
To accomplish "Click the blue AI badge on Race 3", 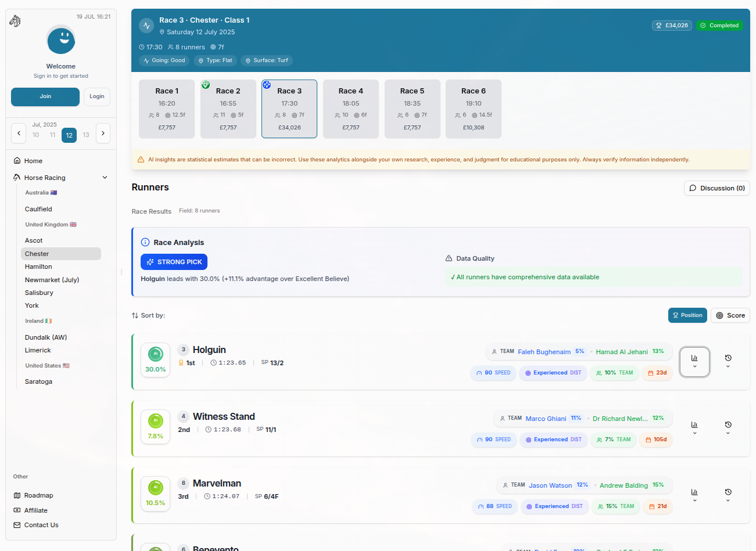I will 267,85.
